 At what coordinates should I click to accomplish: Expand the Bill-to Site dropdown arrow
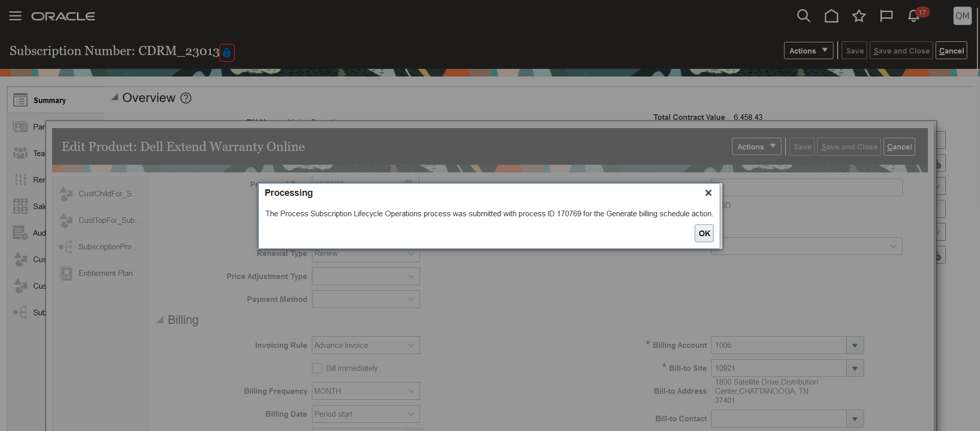click(855, 368)
